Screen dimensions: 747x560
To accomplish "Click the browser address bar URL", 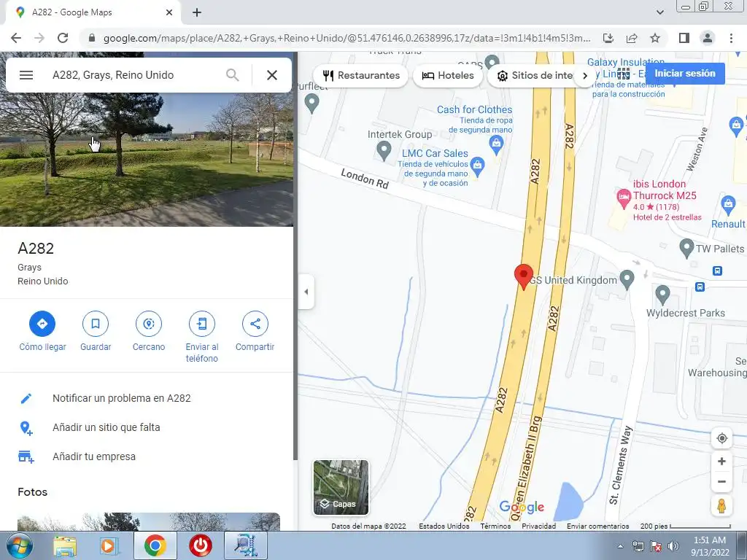I will point(347,38).
